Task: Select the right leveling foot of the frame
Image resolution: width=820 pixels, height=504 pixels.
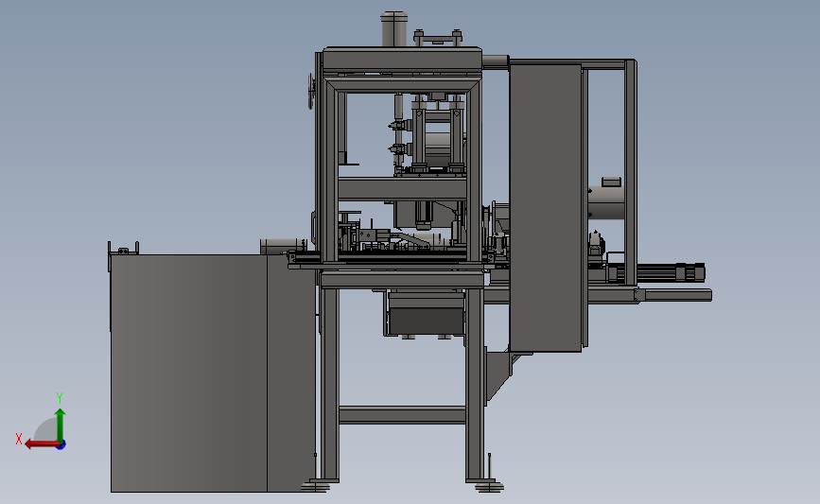Action: (x=489, y=487)
